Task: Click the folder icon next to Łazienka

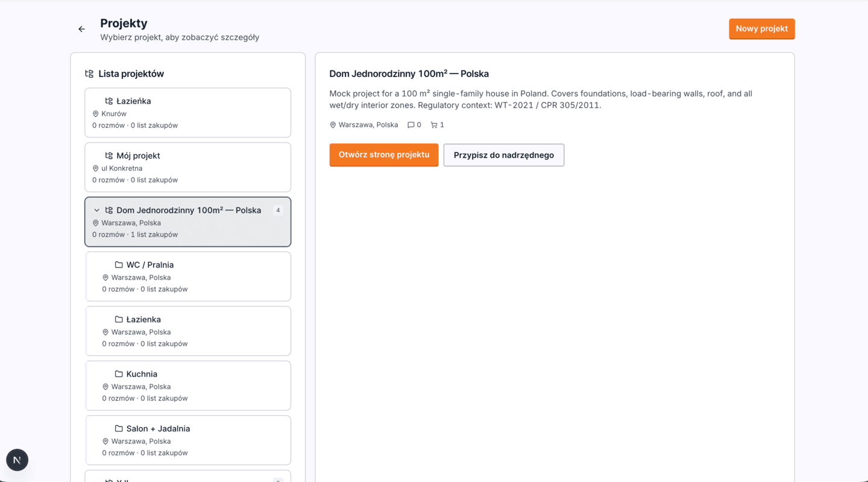Action: (119, 319)
